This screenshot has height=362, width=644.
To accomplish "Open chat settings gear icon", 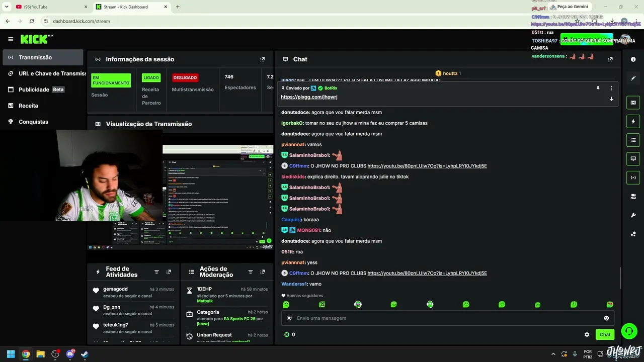I will [x=587, y=334].
